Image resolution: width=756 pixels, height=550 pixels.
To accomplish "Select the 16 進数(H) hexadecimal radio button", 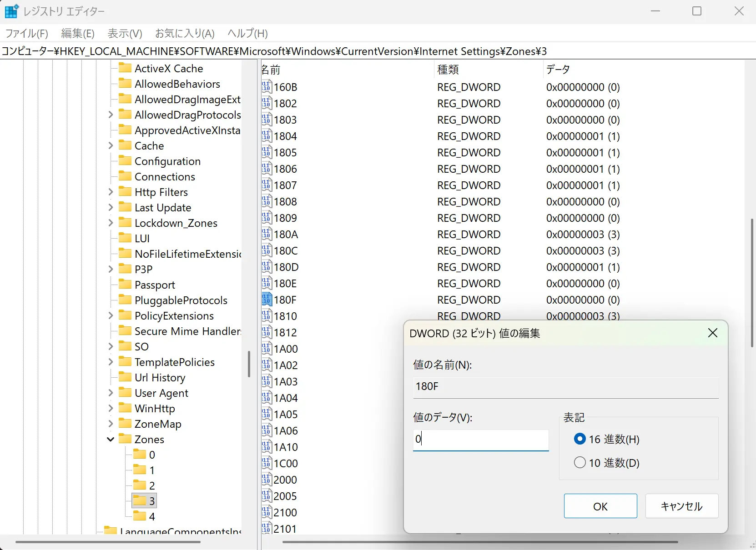I will 580,439.
